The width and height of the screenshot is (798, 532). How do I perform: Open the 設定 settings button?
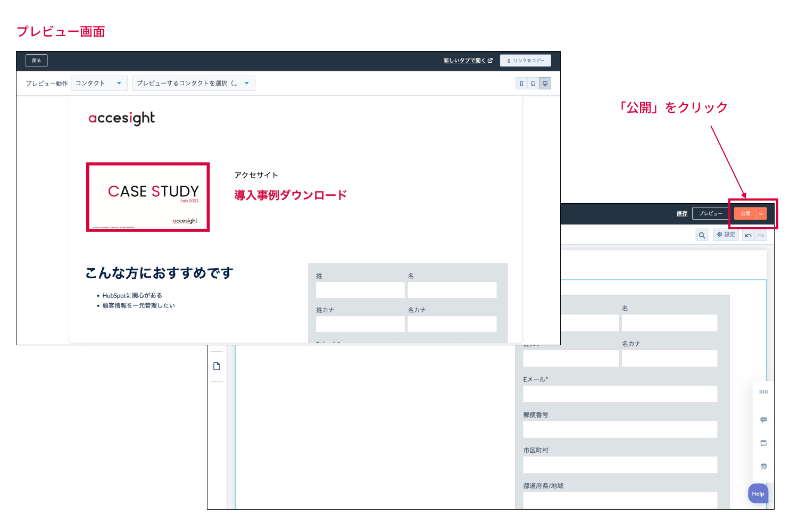[726, 235]
